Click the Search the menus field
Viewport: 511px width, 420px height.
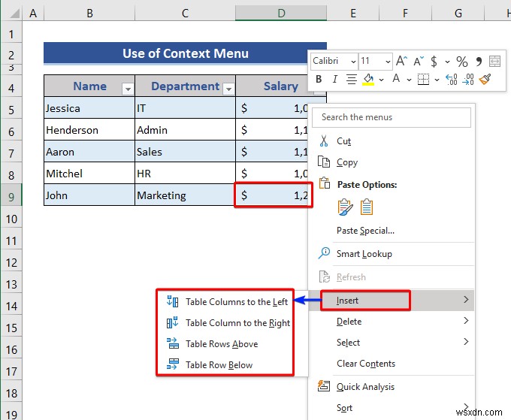coord(392,117)
